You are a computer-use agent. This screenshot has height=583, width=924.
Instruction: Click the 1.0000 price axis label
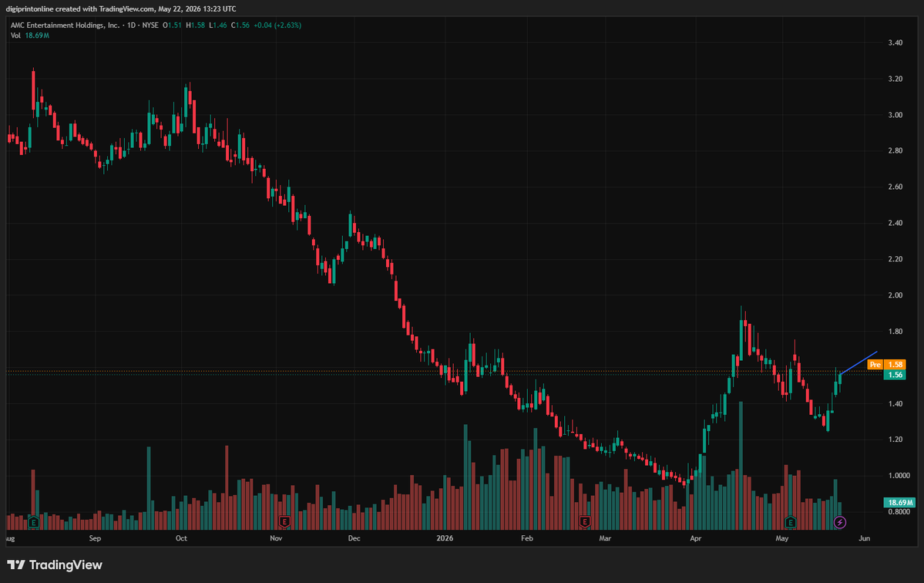coord(899,476)
